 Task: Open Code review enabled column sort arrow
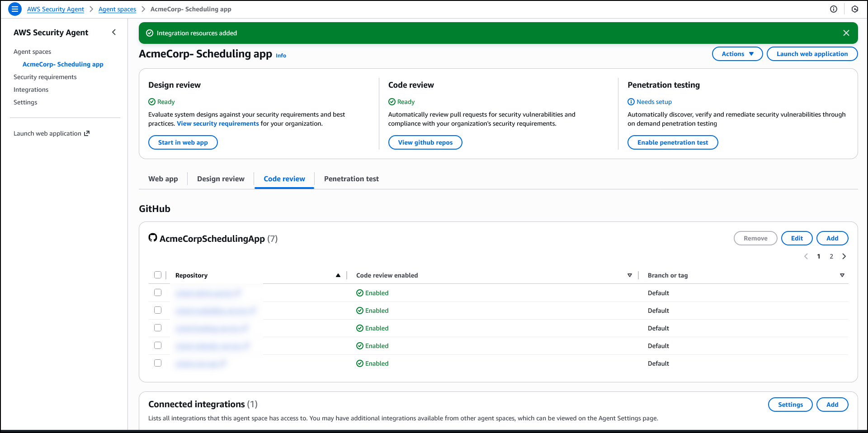[629, 275]
